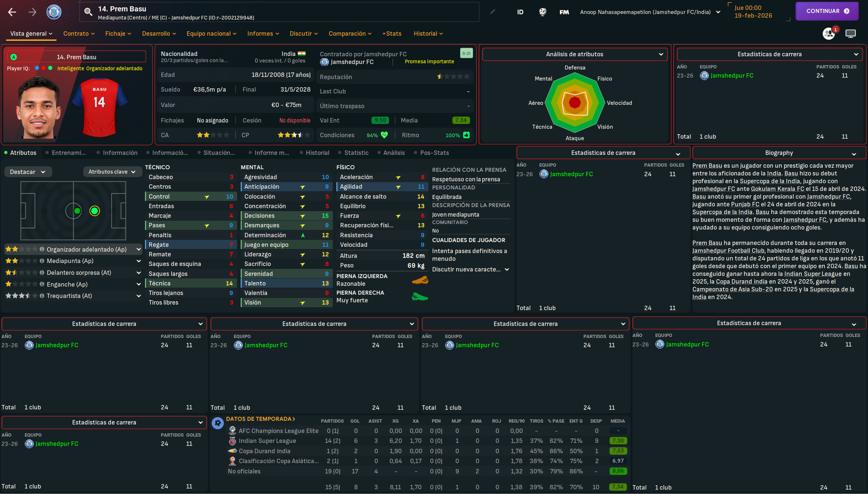
Task: Click Copa Durand india competition logo
Action: tap(232, 451)
